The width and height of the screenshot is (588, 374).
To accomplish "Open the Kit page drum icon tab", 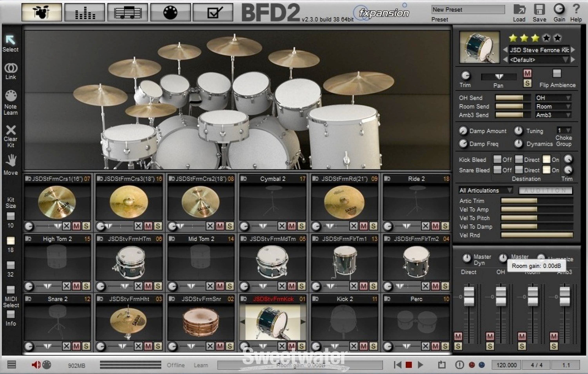I will (42, 12).
